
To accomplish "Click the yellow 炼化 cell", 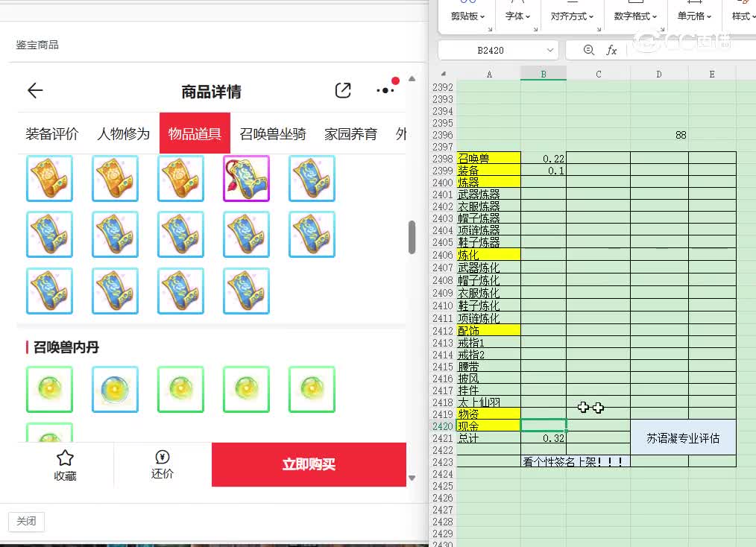I will coord(489,254).
